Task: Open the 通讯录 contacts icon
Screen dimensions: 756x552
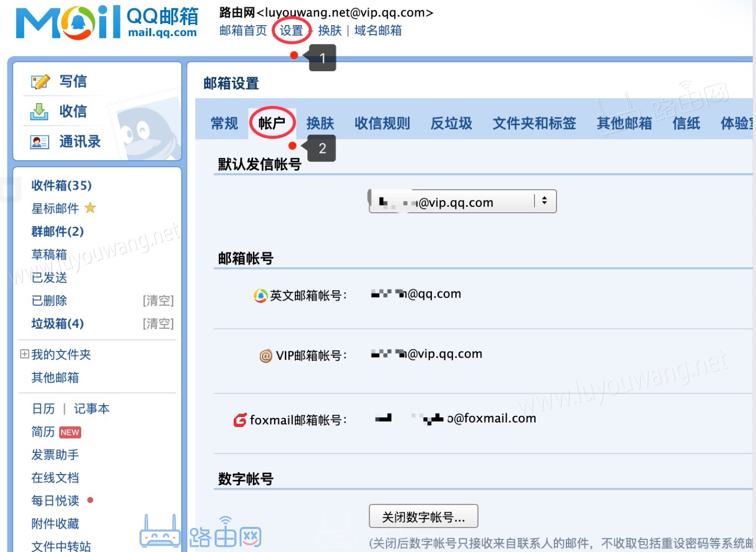Action: 39,141
